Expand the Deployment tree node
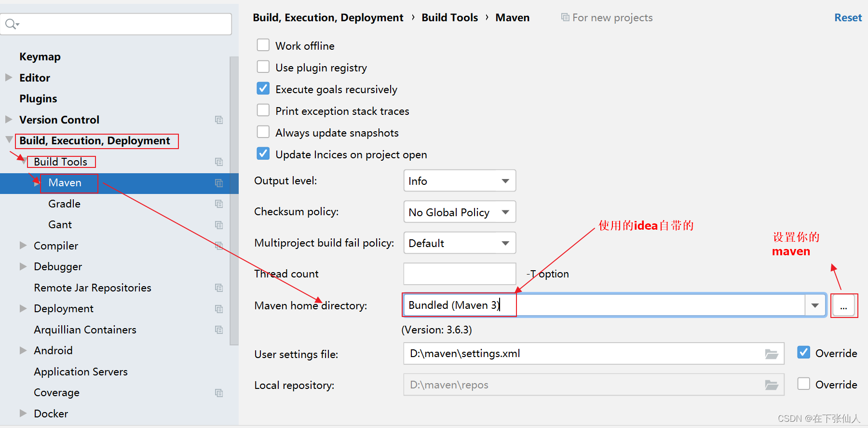This screenshot has width=868, height=428. click(x=23, y=308)
